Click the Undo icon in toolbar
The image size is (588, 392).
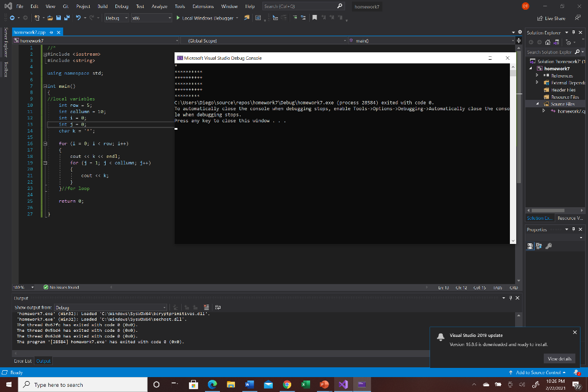click(x=78, y=18)
